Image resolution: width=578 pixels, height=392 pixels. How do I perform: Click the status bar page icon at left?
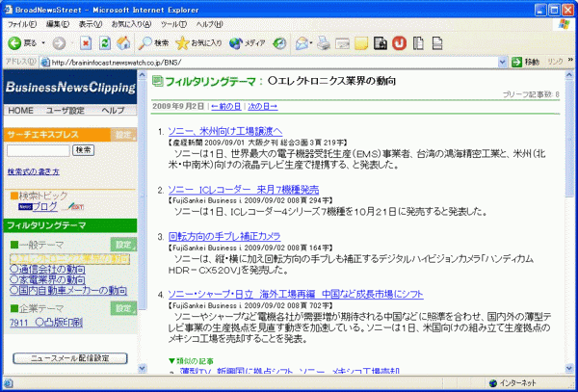pyautogui.click(x=9, y=383)
